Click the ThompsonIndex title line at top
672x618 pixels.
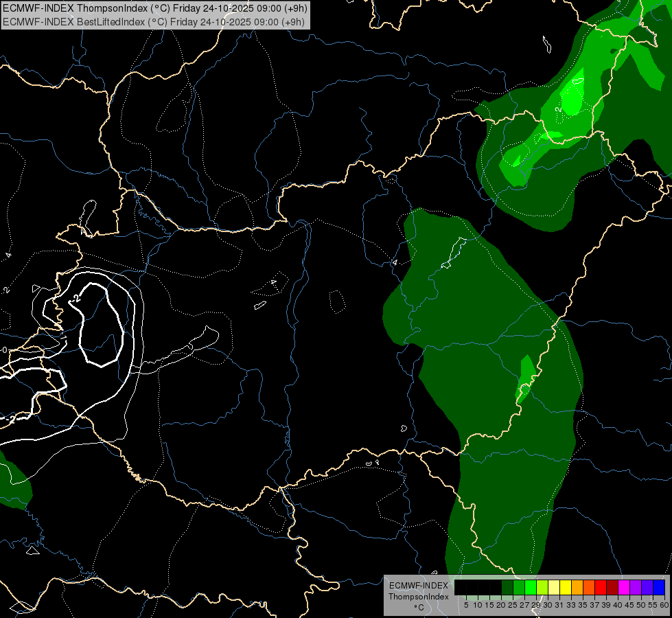pyautogui.click(x=154, y=8)
